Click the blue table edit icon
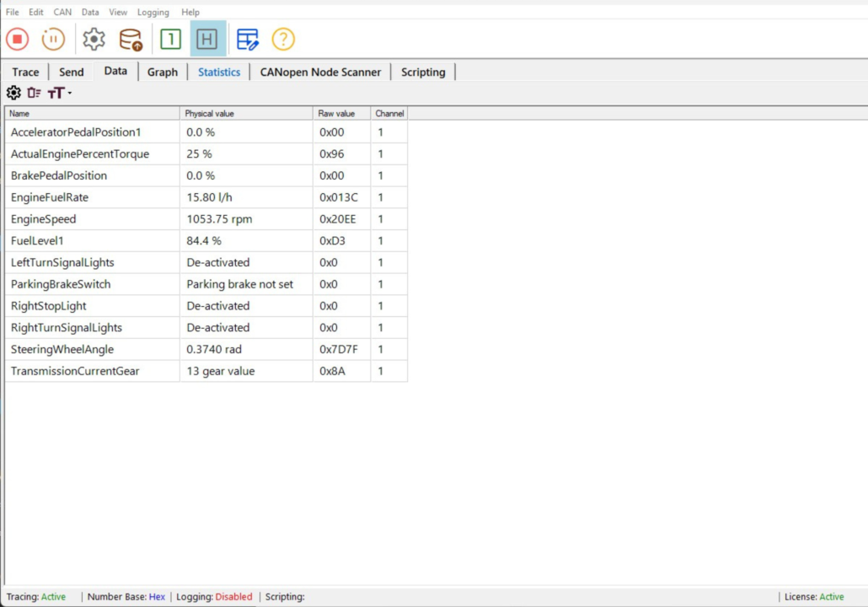Image resolution: width=868 pixels, height=607 pixels. 247,39
